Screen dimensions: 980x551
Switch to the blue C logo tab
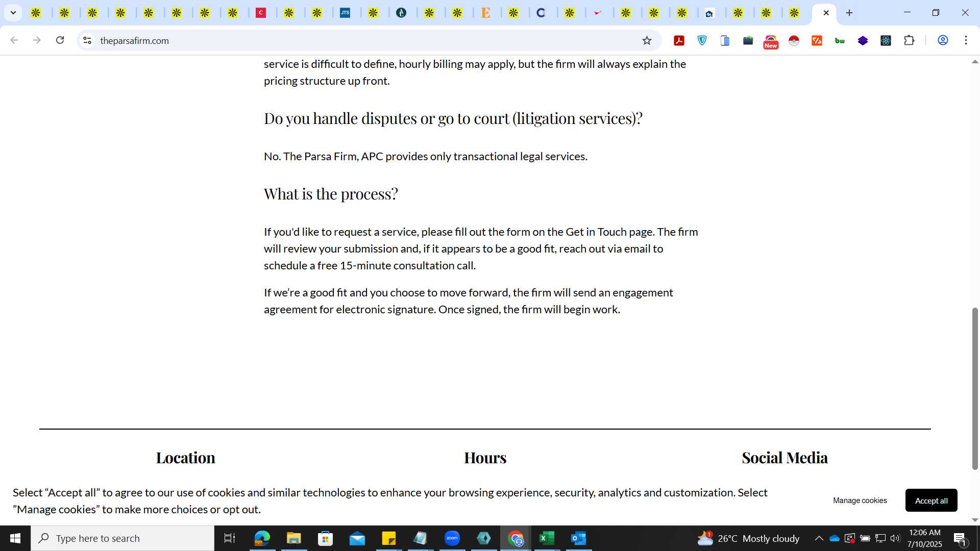(x=542, y=13)
